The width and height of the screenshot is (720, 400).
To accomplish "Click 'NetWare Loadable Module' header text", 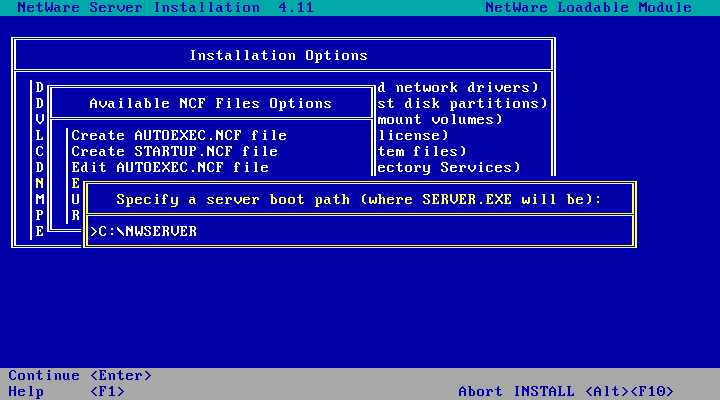I will 588,7.
